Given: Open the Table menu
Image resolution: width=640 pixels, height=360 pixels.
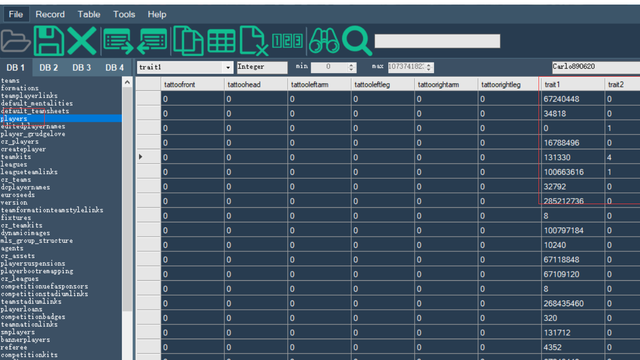Looking at the screenshot, I should (x=89, y=14).
